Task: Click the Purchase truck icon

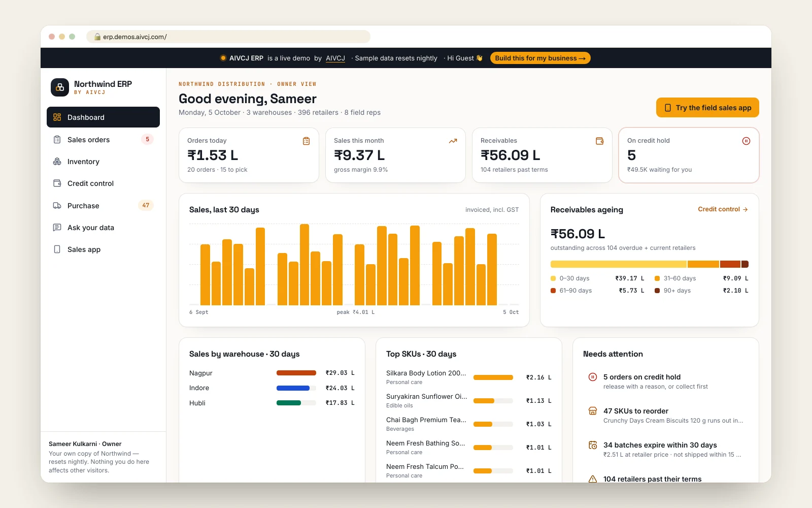Action: point(57,206)
